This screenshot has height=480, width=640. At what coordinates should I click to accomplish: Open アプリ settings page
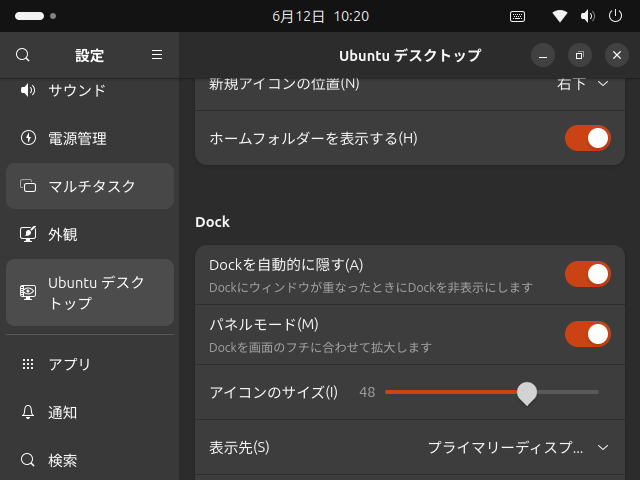point(90,364)
